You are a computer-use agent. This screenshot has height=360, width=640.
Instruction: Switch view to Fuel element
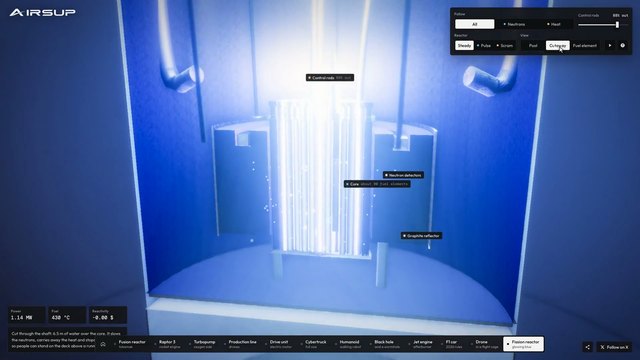tap(584, 46)
